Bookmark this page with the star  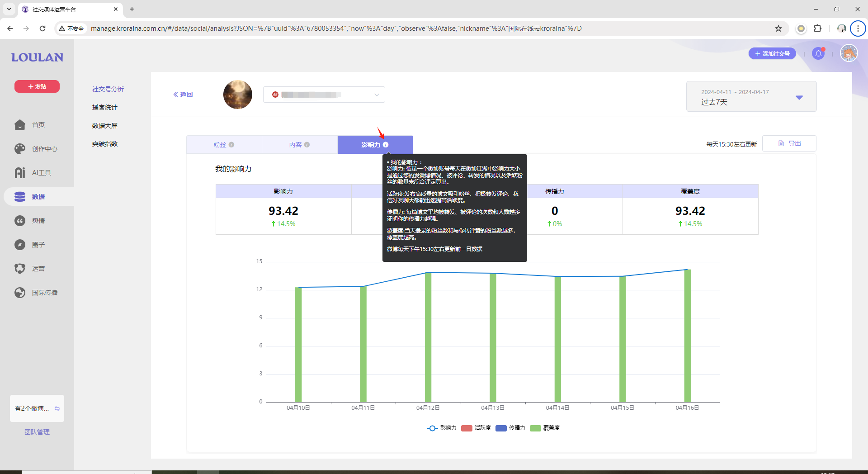click(x=778, y=28)
